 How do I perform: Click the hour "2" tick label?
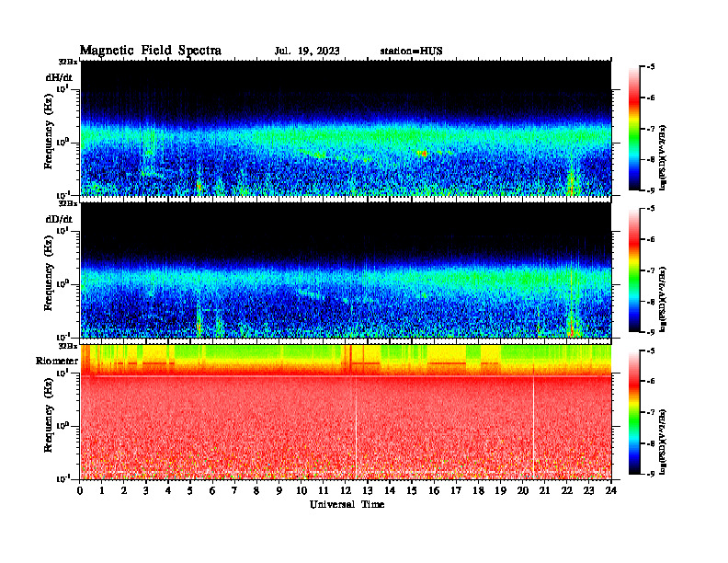(124, 490)
